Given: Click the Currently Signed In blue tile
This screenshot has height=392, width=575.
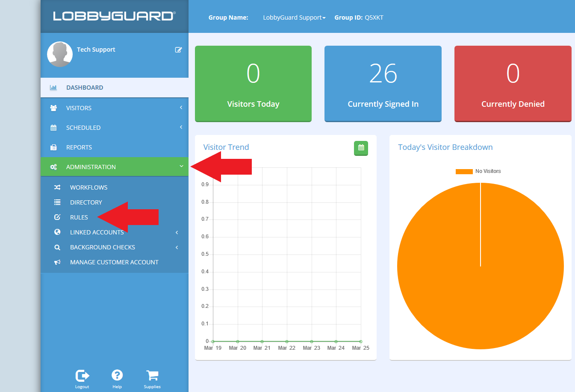Looking at the screenshot, I should (383, 84).
